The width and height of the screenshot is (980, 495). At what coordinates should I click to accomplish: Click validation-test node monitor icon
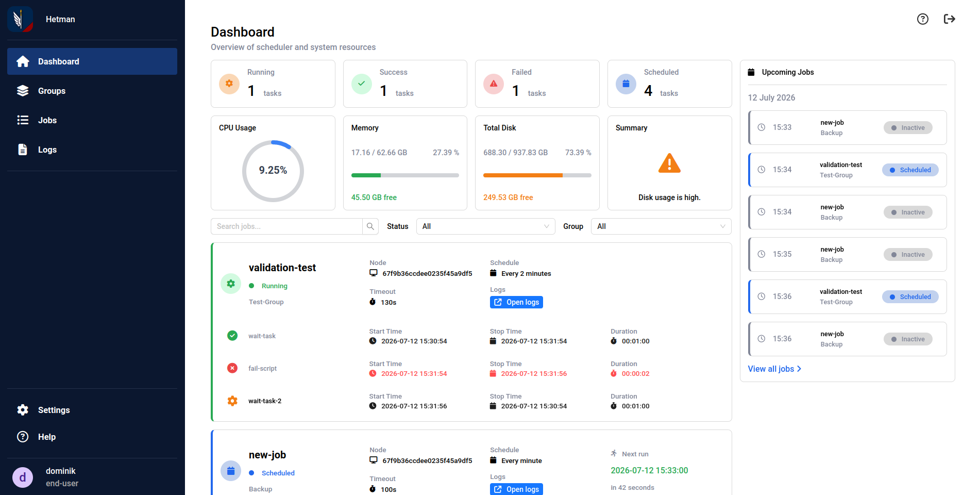[374, 273]
